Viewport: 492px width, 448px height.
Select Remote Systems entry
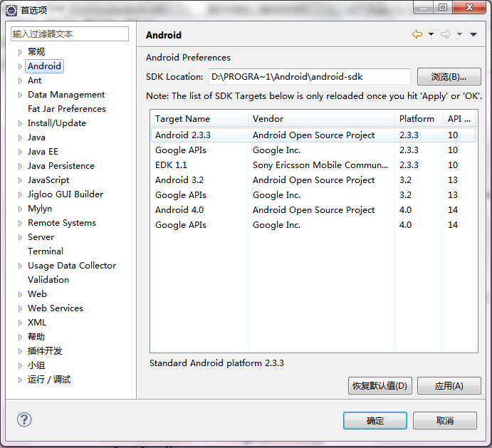62,223
